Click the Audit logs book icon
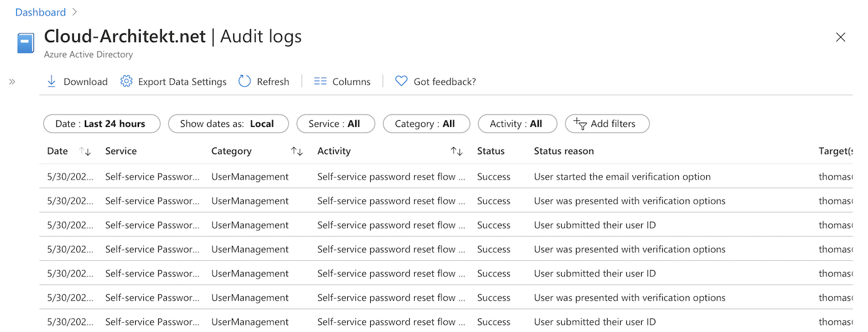 [x=25, y=43]
